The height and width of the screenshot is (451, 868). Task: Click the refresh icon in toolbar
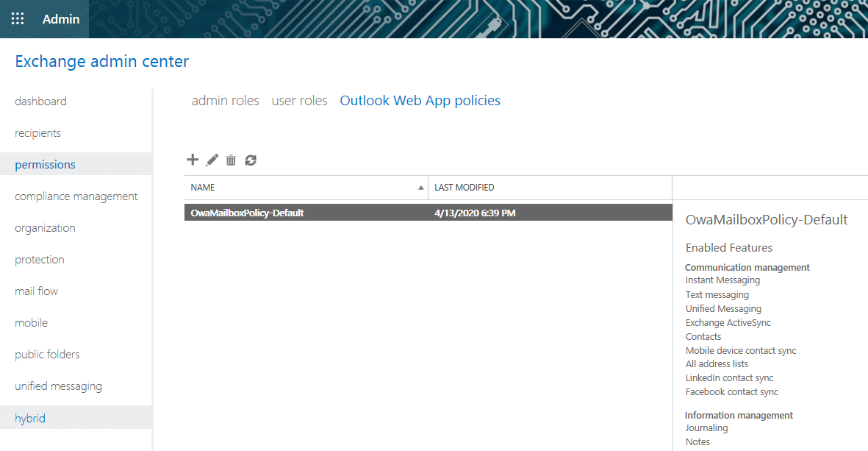point(251,160)
